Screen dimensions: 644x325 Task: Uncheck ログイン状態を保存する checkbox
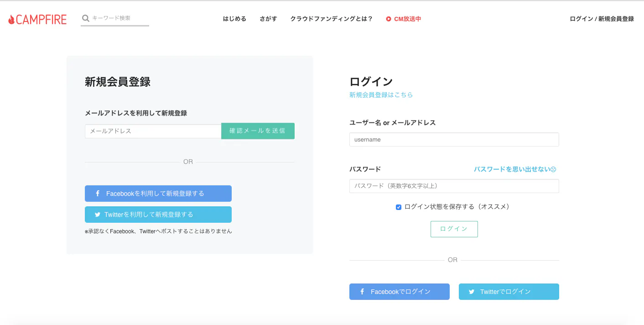pyautogui.click(x=399, y=207)
